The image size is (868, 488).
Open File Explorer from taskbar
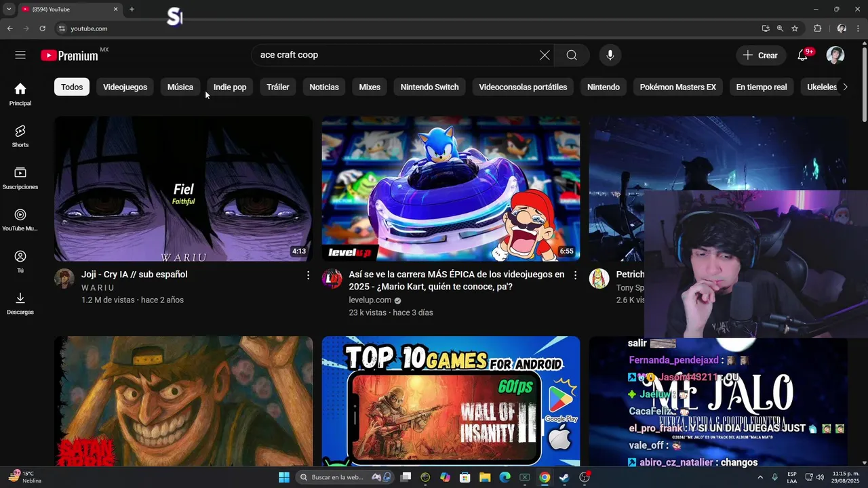tap(485, 477)
